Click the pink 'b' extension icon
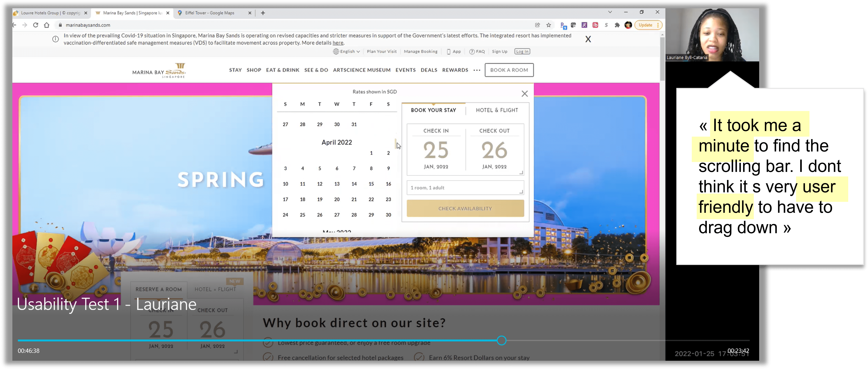The width and height of the screenshot is (868, 369). pyautogui.click(x=595, y=25)
